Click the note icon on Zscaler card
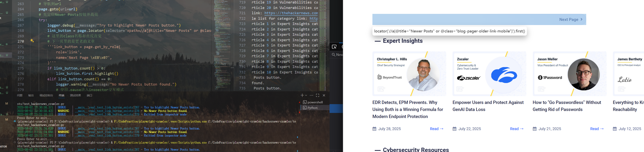The height and width of the screenshot is (152, 644). pos(460,89)
